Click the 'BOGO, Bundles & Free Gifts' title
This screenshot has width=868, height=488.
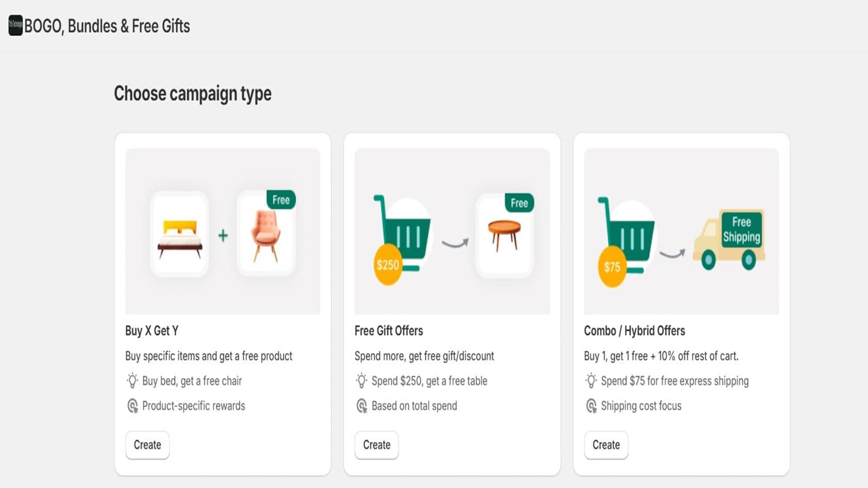coord(107,26)
